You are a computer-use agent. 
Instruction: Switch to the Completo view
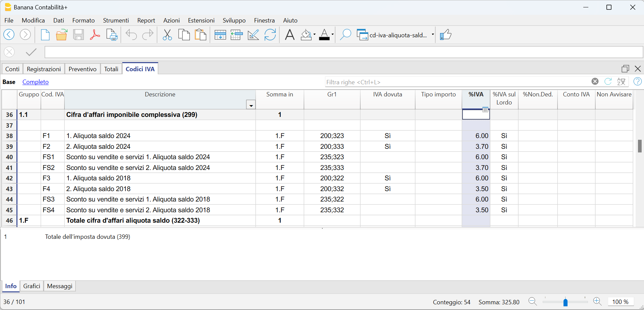coord(36,82)
